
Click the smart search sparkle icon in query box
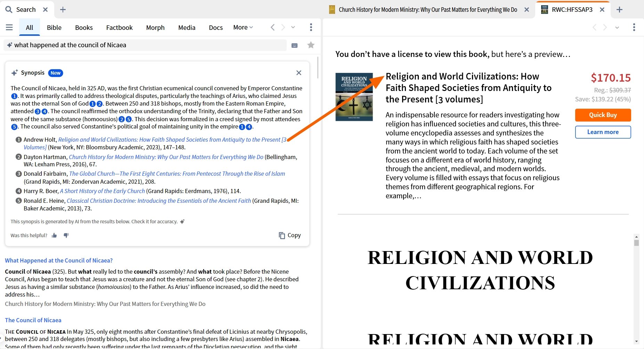point(10,45)
